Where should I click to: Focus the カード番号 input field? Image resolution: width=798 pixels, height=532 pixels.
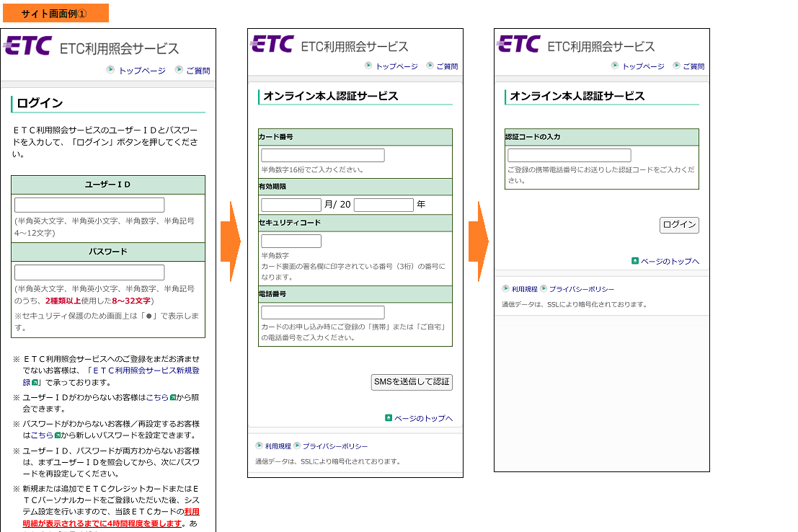tap(323, 155)
